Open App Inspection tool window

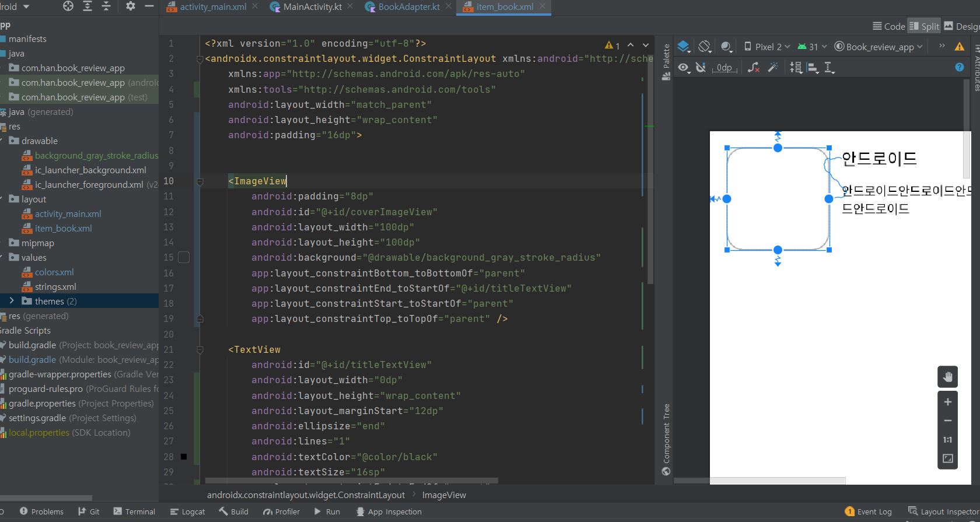pyautogui.click(x=388, y=512)
